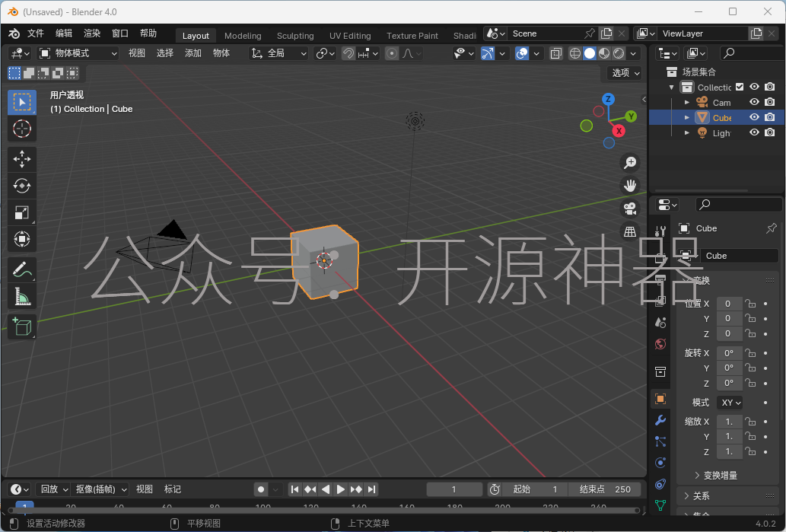The height and width of the screenshot is (532, 786).
Task: Toggle snapping magnet in viewport header
Action: click(x=348, y=53)
